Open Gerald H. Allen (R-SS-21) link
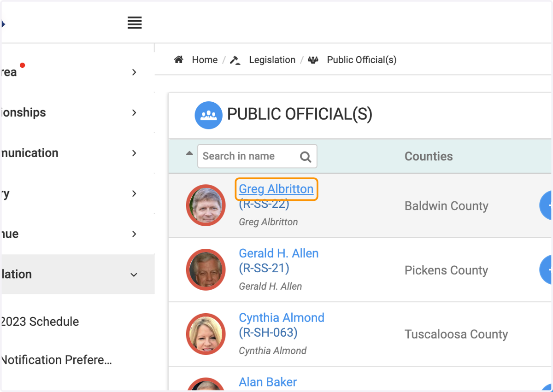553x392 pixels. tap(278, 261)
